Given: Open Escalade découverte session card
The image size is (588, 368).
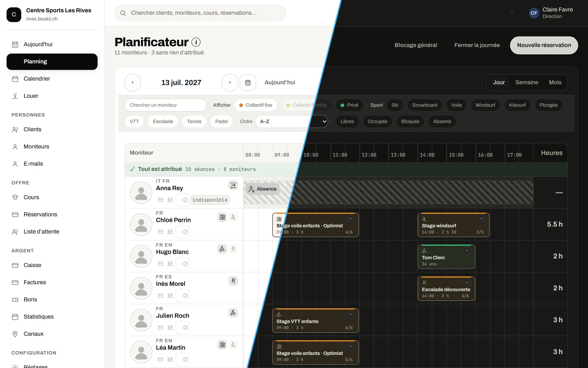Looking at the screenshot, I should (x=446, y=289).
